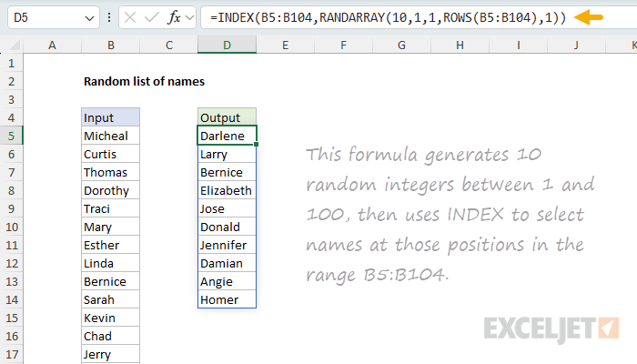This screenshot has width=637, height=364.
Task: Select the cell containing Jerry
Action: point(110,355)
